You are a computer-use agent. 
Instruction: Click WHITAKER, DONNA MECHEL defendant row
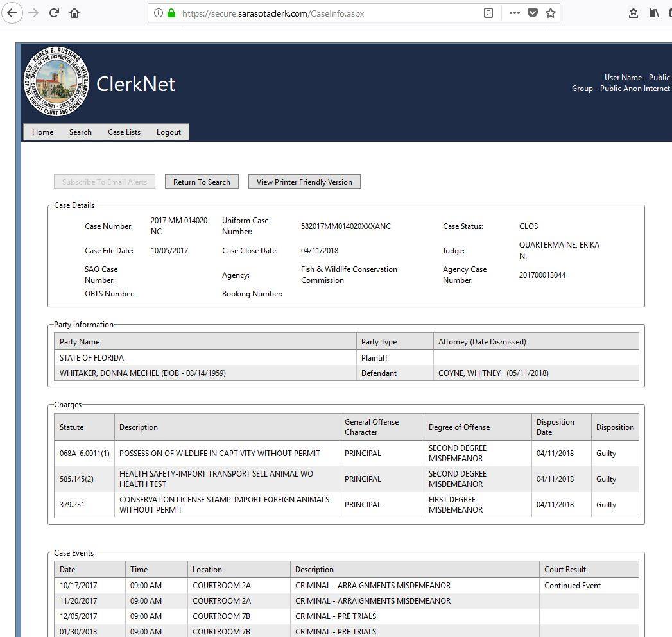(347, 373)
